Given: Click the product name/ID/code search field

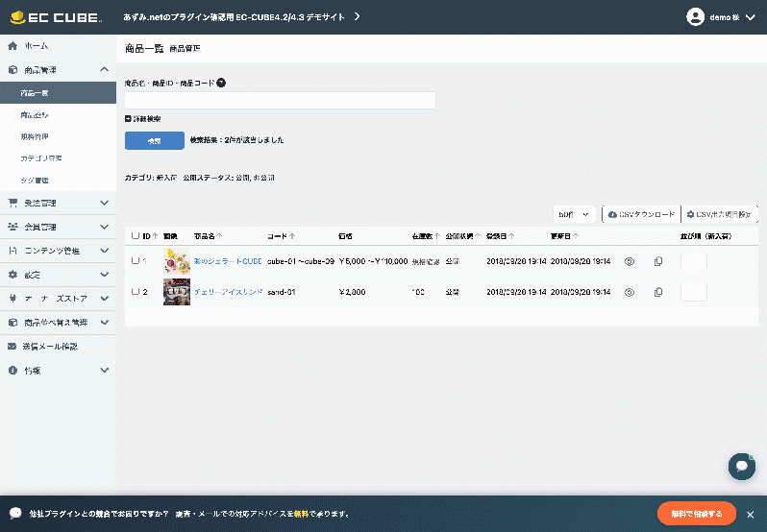Looking at the screenshot, I should 280,100.
